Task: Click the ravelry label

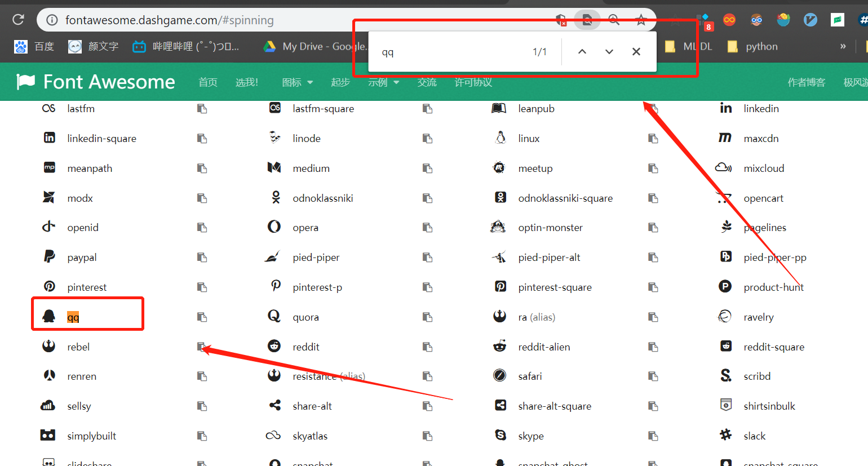Action: point(759,317)
